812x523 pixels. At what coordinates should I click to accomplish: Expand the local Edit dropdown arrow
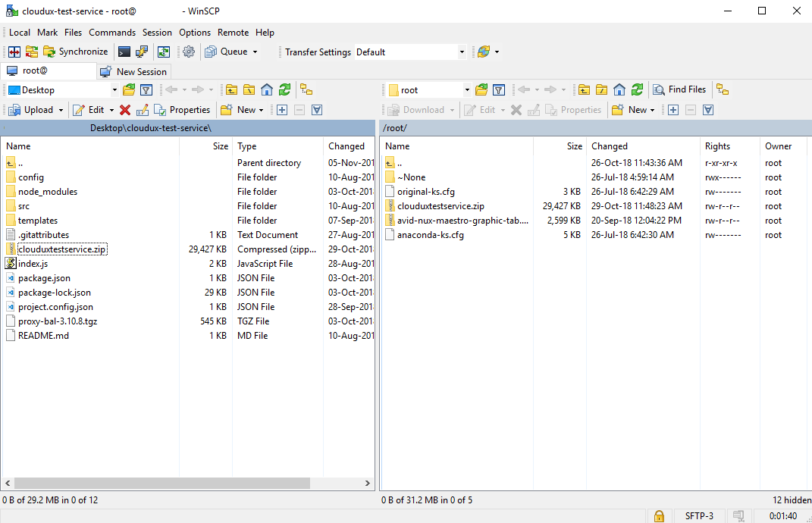click(x=111, y=111)
